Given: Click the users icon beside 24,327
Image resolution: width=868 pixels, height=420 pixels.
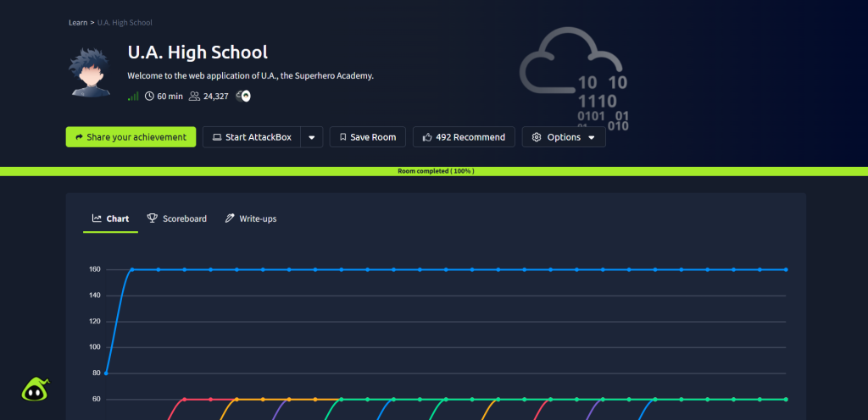Looking at the screenshot, I should (194, 97).
